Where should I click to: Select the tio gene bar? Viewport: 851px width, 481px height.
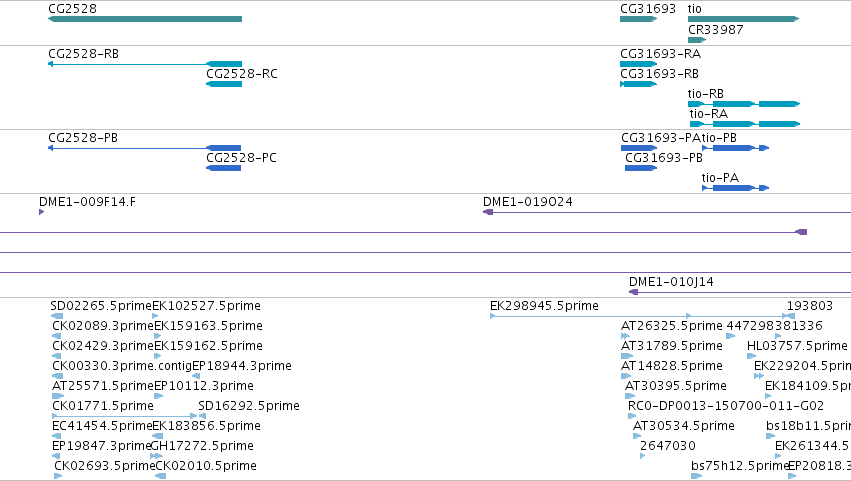(x=744, y=19)
